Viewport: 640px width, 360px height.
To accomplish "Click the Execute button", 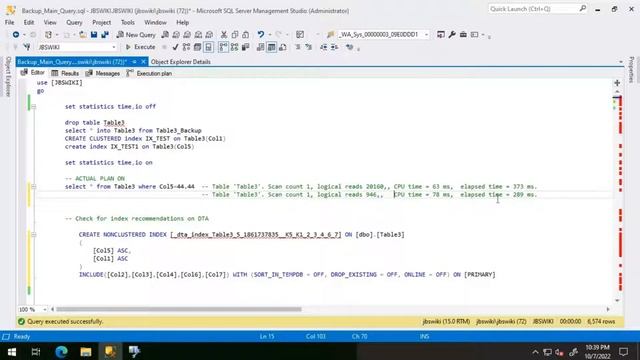I will [140, 47].
